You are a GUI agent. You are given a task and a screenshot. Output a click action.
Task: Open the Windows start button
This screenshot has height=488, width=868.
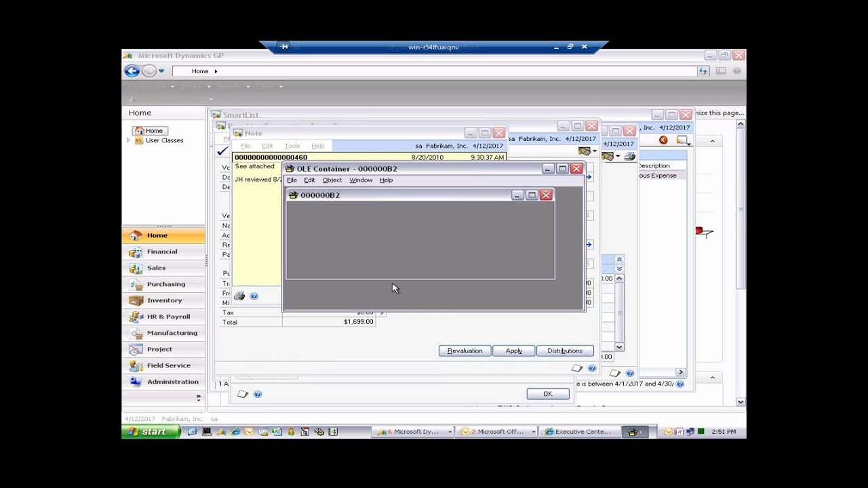(151, 432)
